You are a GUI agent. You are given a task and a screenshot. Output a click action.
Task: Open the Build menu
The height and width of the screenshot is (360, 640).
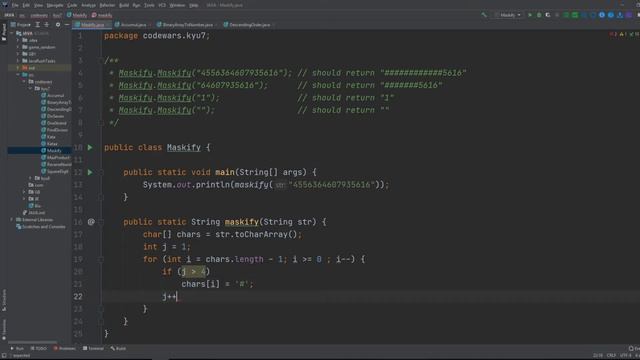[x=124, y=5]
